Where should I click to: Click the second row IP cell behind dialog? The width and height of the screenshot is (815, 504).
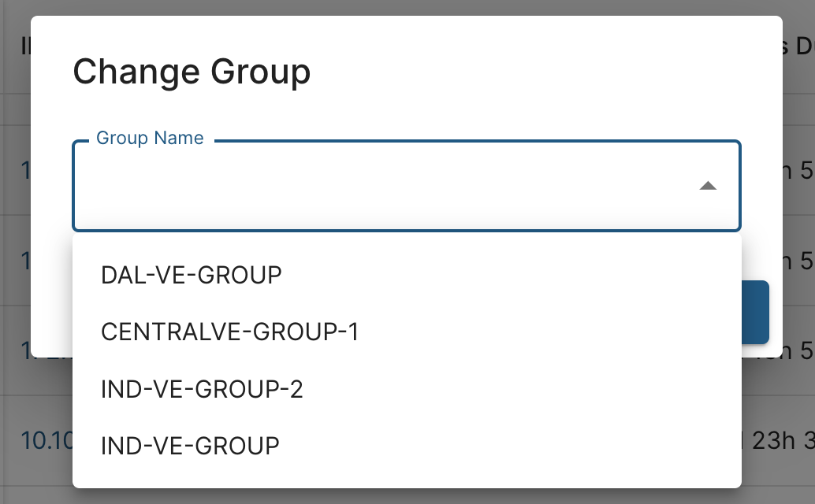pyautogui.click(x=22, y=260)
